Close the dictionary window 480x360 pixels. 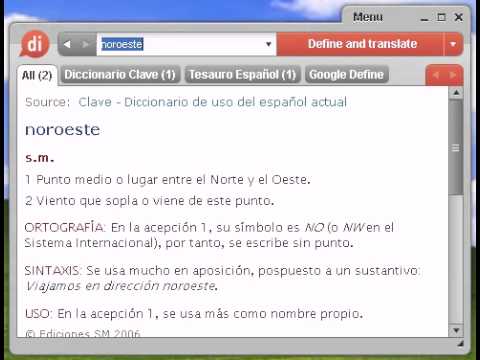click(459, 17)
